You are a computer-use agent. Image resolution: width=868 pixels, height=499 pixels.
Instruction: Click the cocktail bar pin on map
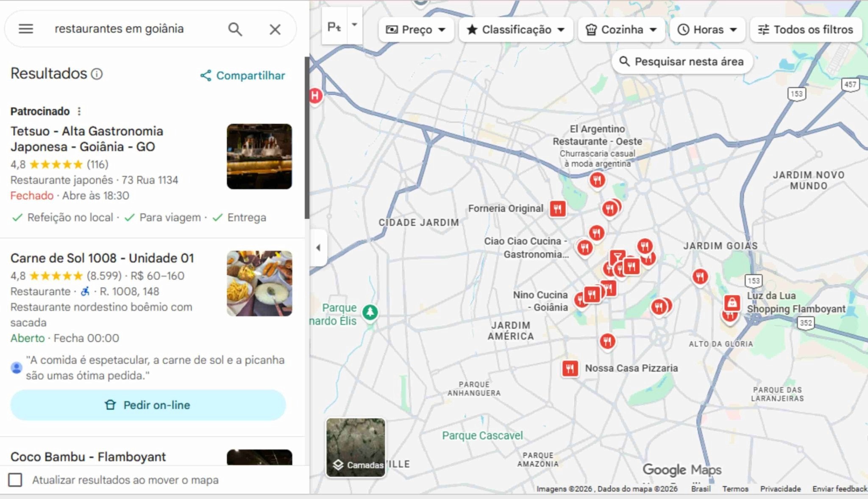pos(618,257)
